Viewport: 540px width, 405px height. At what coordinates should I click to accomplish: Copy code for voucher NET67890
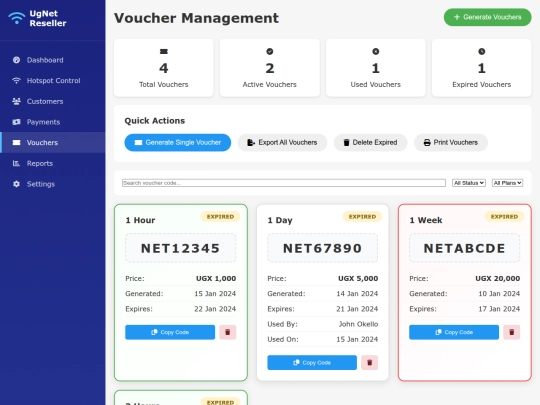tap(312, 363)
